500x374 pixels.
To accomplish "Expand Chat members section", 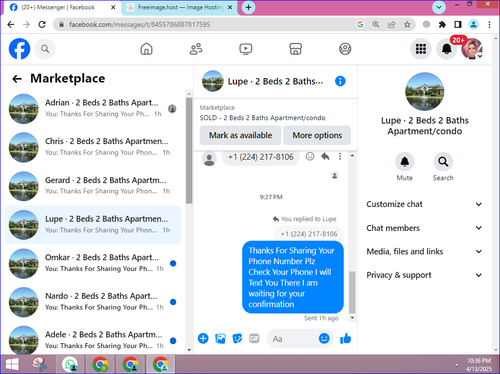I will pos(424,228).
